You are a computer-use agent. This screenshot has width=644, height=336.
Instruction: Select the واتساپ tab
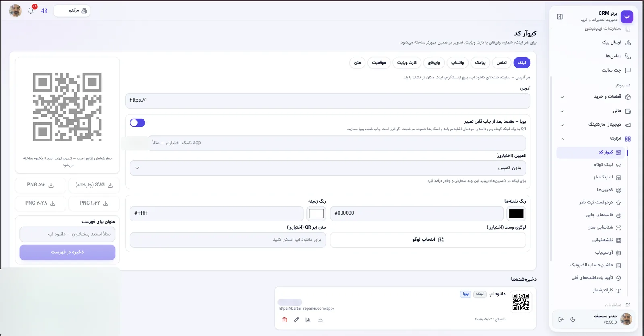(458, 63)
